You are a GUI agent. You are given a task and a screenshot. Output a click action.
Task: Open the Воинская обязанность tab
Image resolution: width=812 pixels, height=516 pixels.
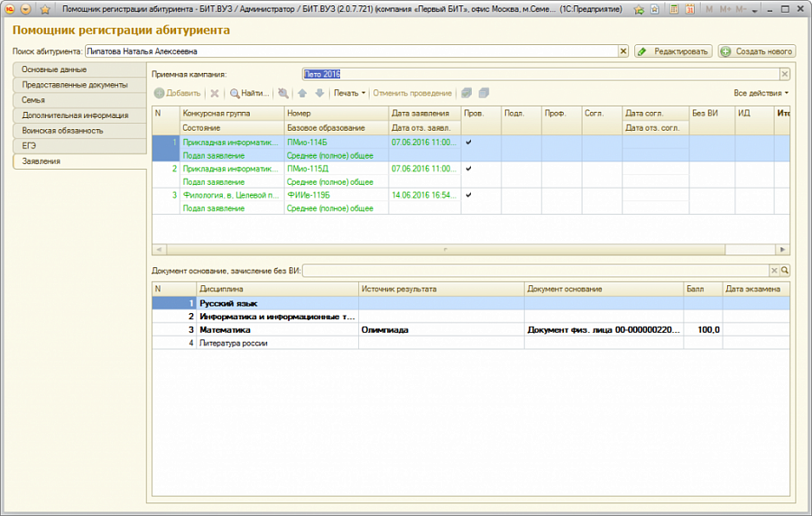point(79,131)
